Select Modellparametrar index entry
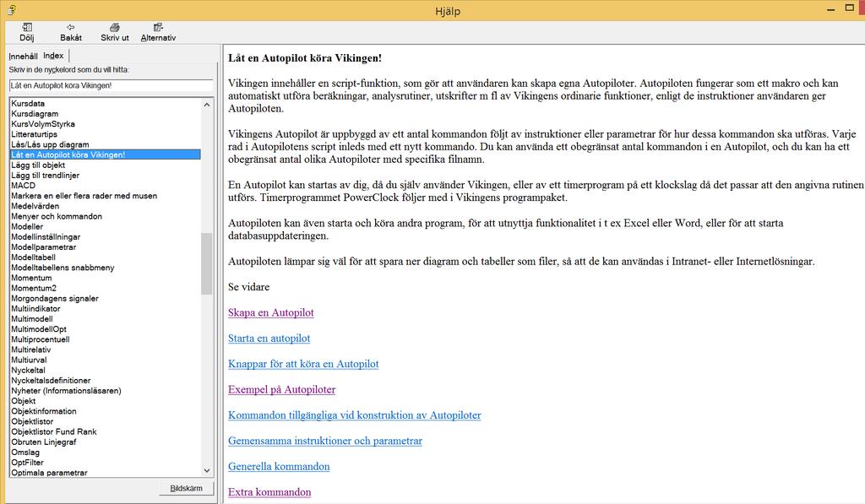Screen dimensions: 865x504 [44, 247]
